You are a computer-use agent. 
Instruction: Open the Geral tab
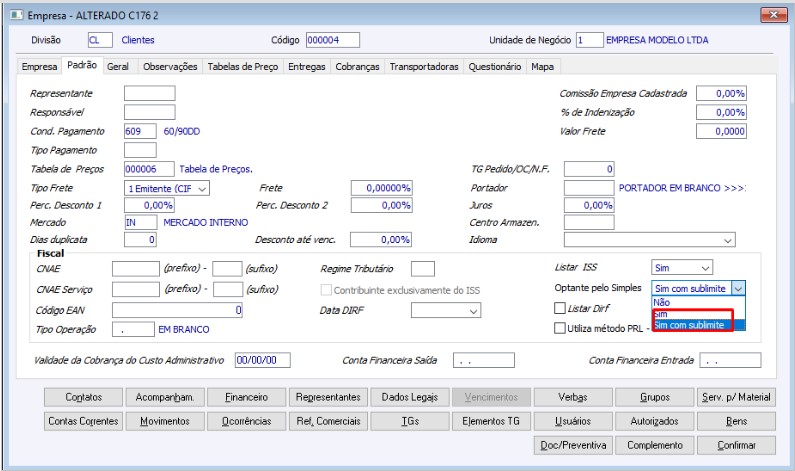click(x=118, y=66)
